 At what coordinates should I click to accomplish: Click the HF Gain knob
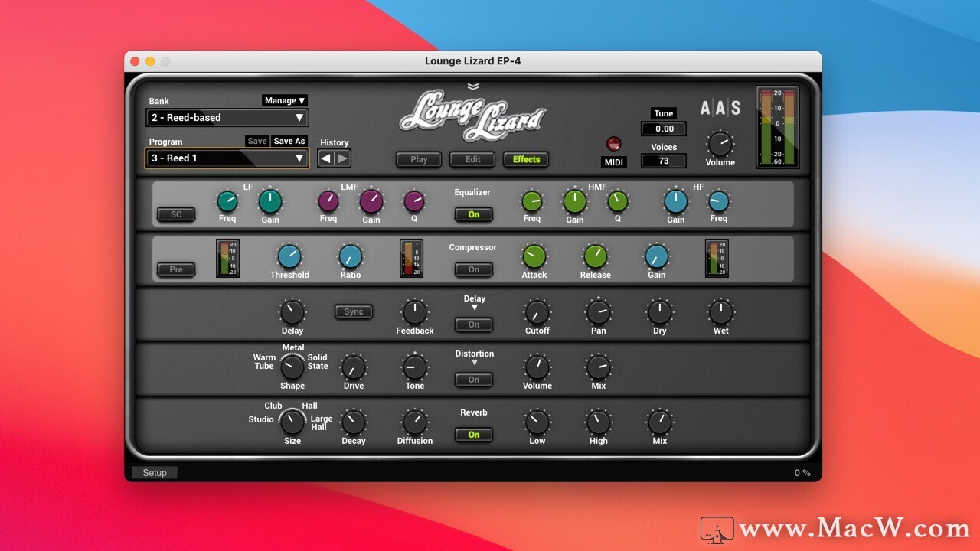click(x=676, y=201)
